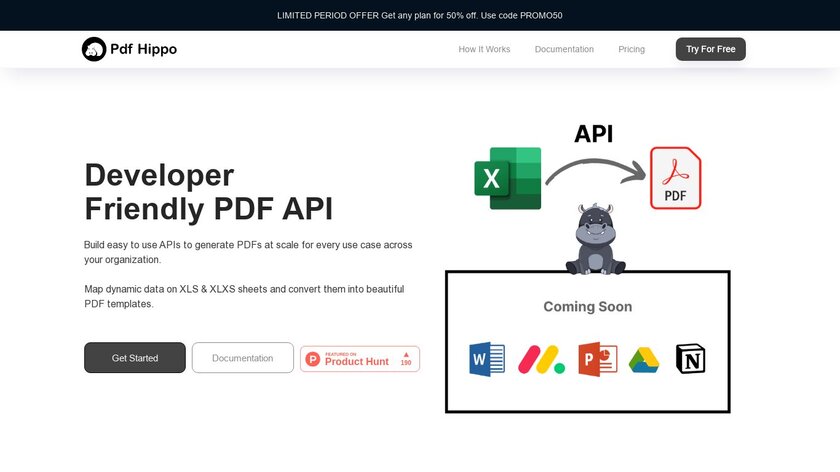Screen dimensions: 840x472
Task: Click the paragraph starting 'Build easy to use APIs'
Action: [x=248, y=252]
